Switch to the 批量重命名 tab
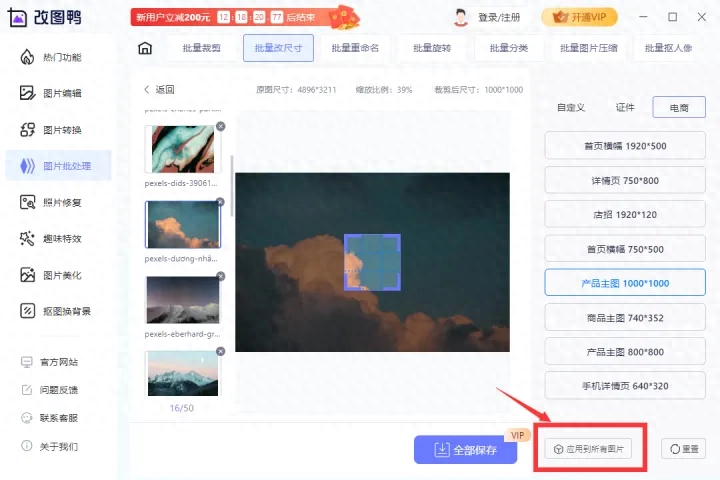Screen dimensions: 720x480 (x=355, y=48)
